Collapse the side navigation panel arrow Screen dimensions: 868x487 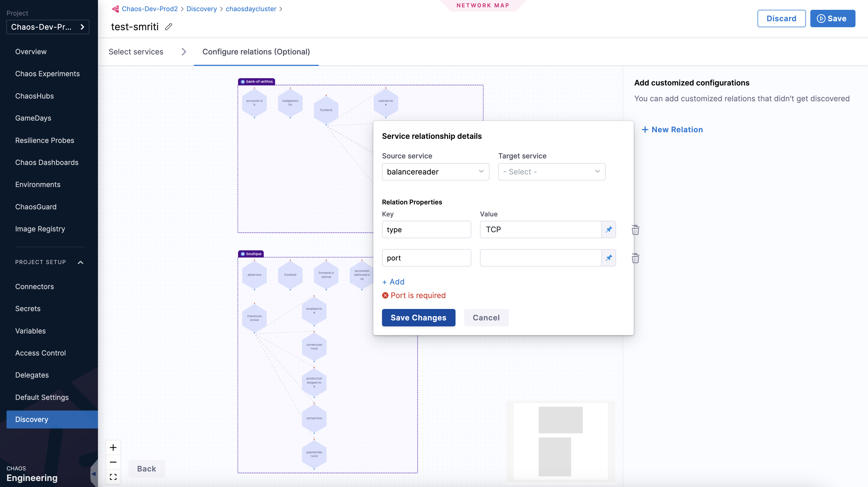94,473
